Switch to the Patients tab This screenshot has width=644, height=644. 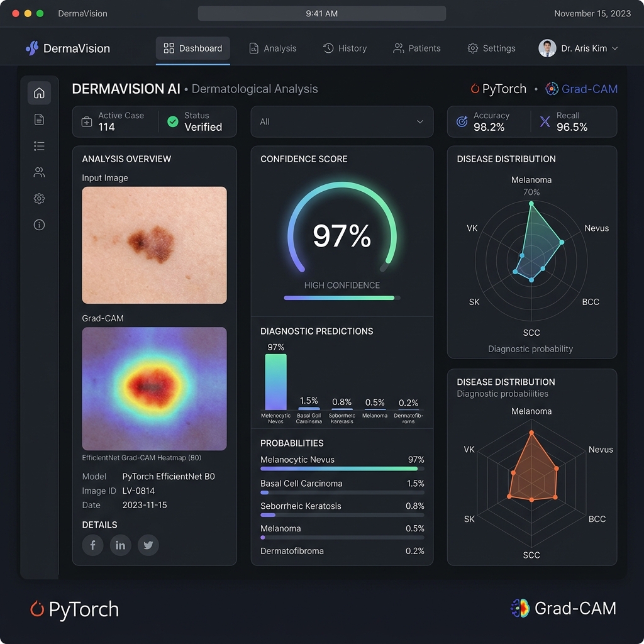pyautogui.click(x=416, y=48)
